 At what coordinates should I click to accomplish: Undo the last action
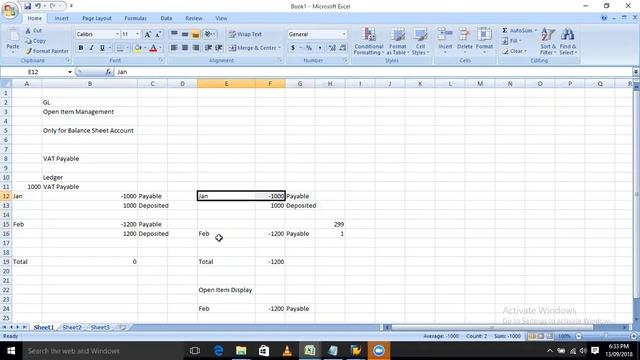(38, 6)
